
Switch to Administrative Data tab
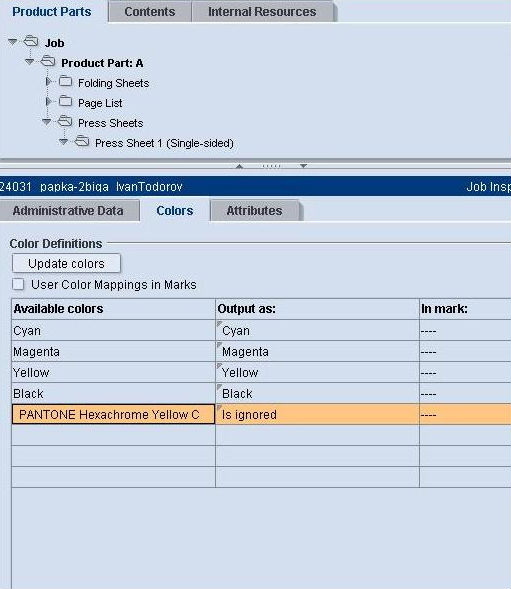68,211
